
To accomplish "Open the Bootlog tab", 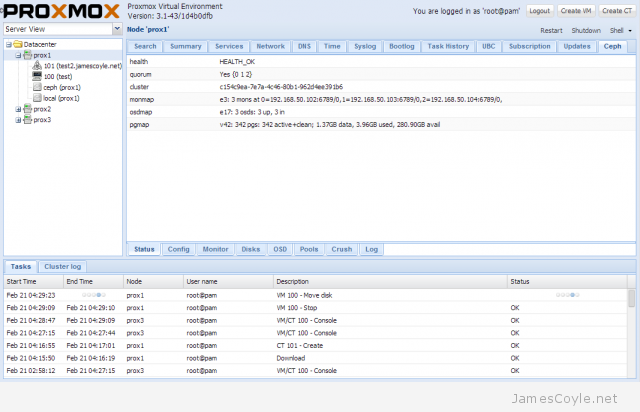I will coord(402,47).
